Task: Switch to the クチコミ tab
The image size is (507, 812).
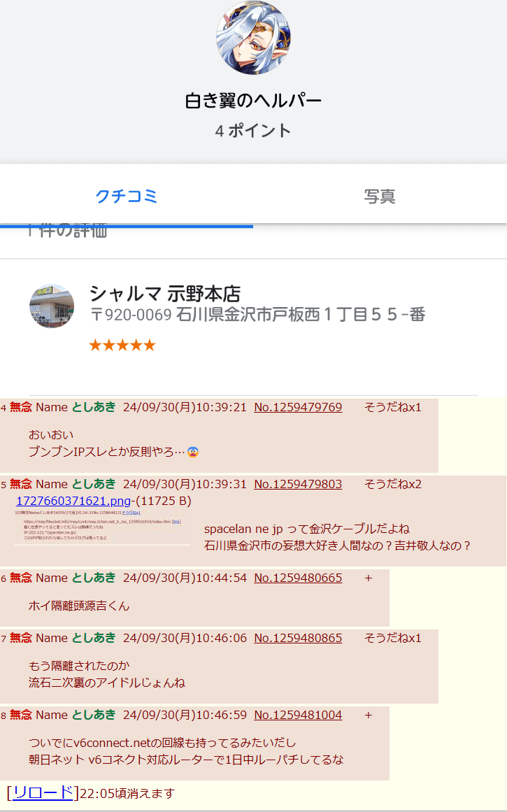Action: 127,197
